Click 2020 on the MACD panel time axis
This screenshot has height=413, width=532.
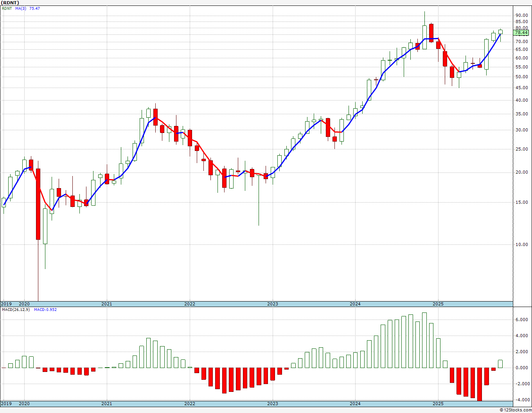[24, 404]
